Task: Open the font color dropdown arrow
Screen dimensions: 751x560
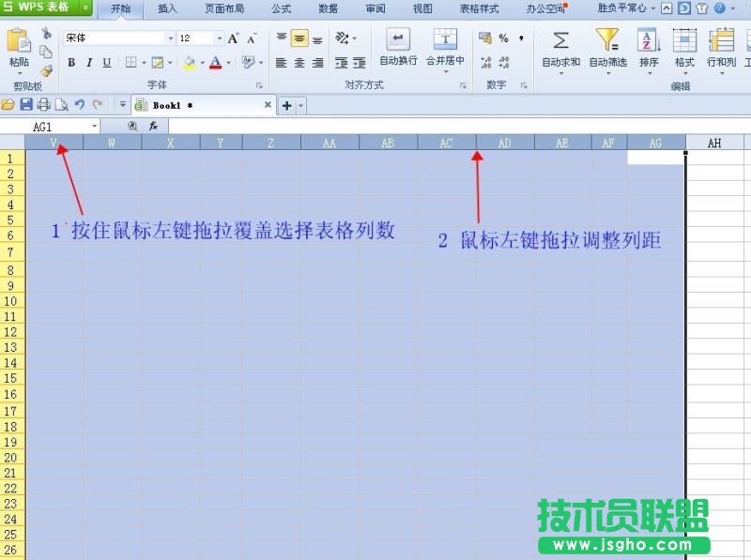Action: click(x=228, y=63)
